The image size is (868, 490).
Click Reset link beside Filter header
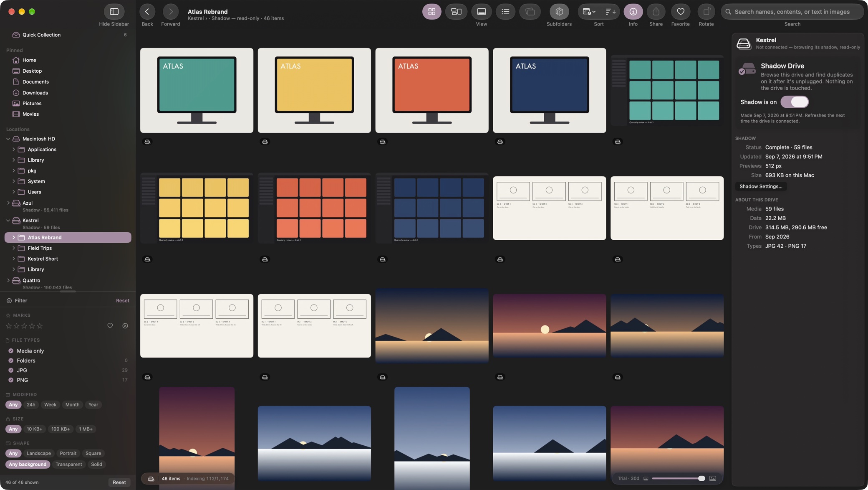tap(122, 301)
